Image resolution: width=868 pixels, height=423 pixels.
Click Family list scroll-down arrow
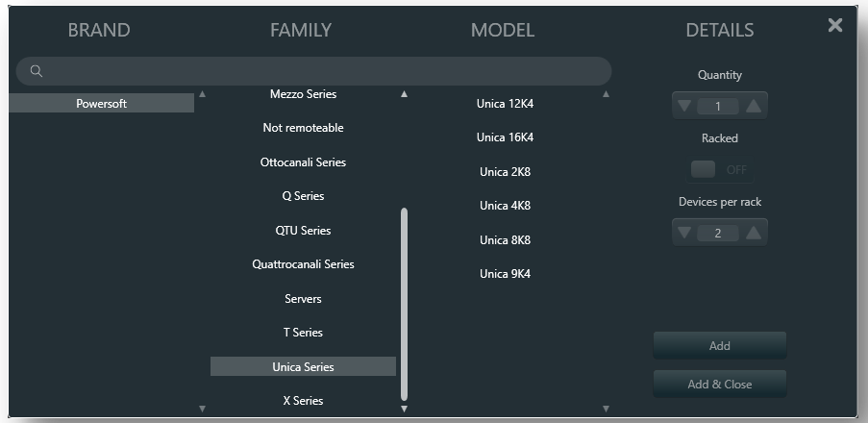click(404, 409)
